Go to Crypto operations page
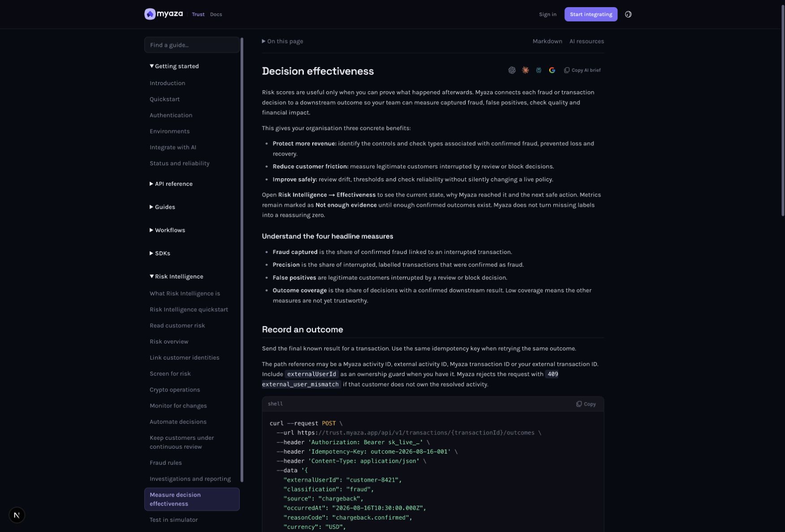The image size is (785, 532). click(x=175, y=390)
